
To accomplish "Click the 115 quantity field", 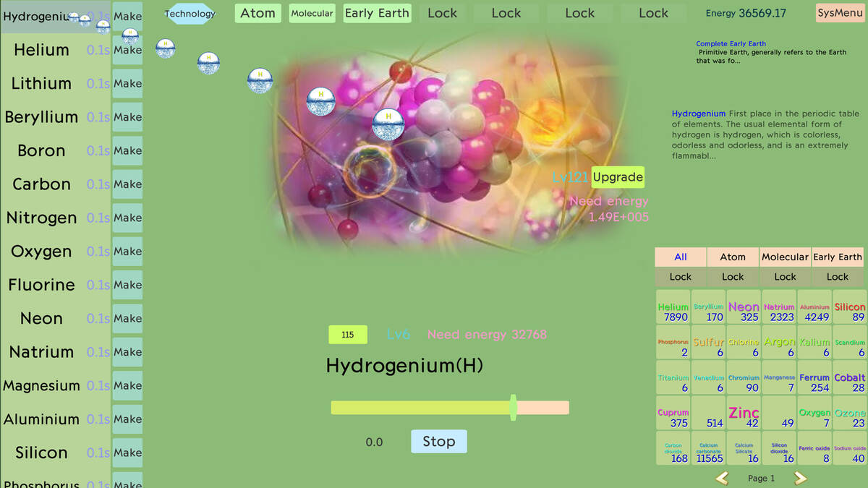I will pyautogui.click(x=347, y=335).
